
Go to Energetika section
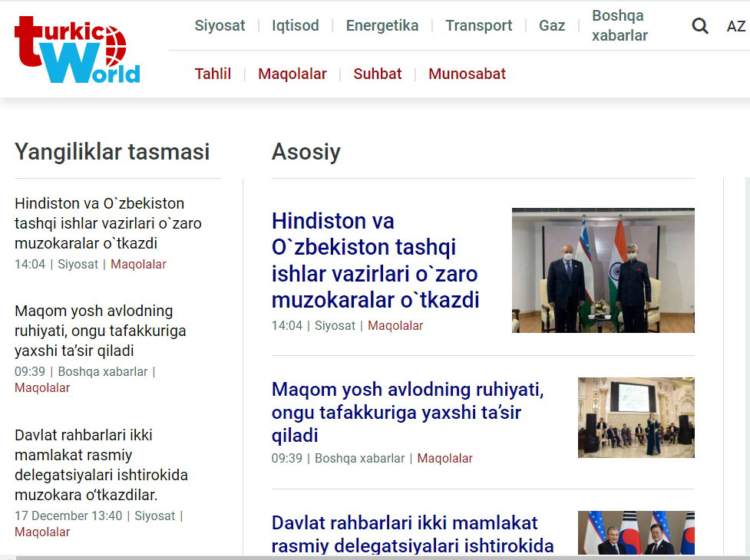[382, 25]
